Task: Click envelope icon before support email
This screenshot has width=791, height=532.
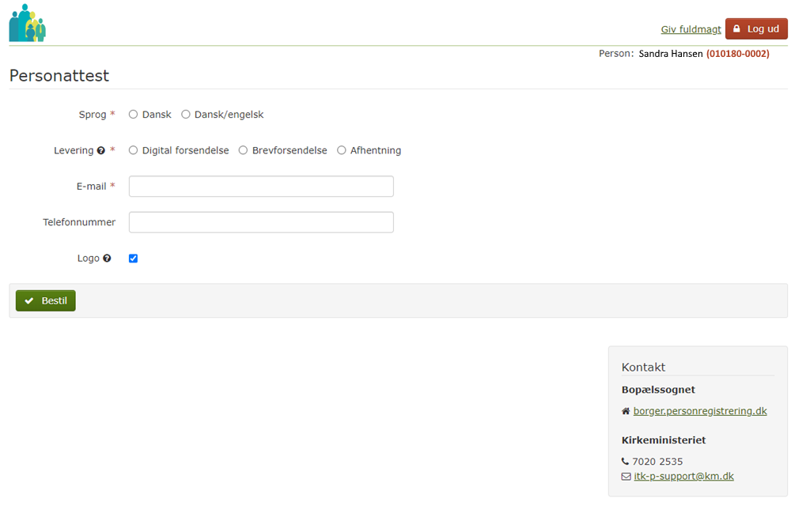Action: 626,477
